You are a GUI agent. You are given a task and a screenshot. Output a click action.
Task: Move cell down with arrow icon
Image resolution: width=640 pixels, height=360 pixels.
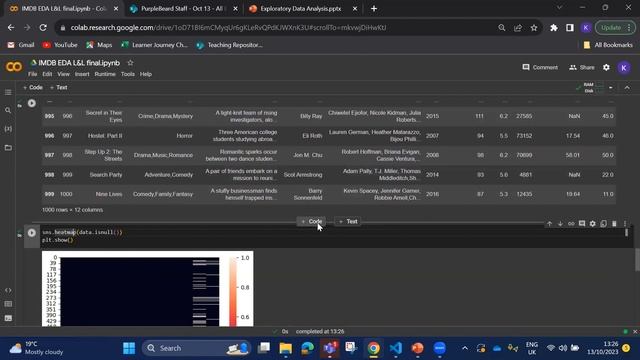(560, 224)
